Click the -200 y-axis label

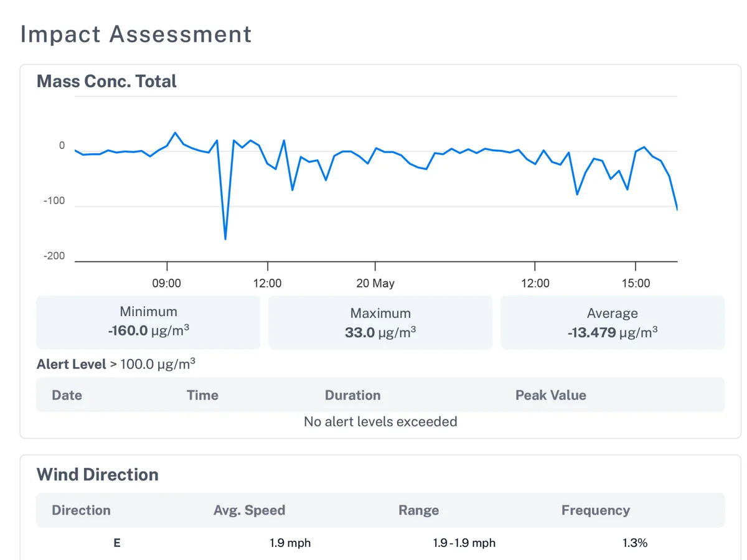pyautogui.click(x=54, y=256)
